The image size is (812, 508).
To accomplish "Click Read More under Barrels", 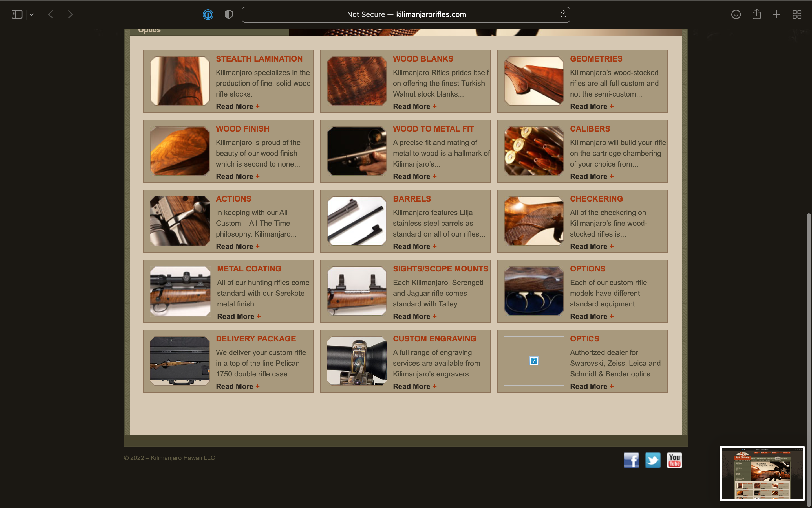I will point(415,246).
